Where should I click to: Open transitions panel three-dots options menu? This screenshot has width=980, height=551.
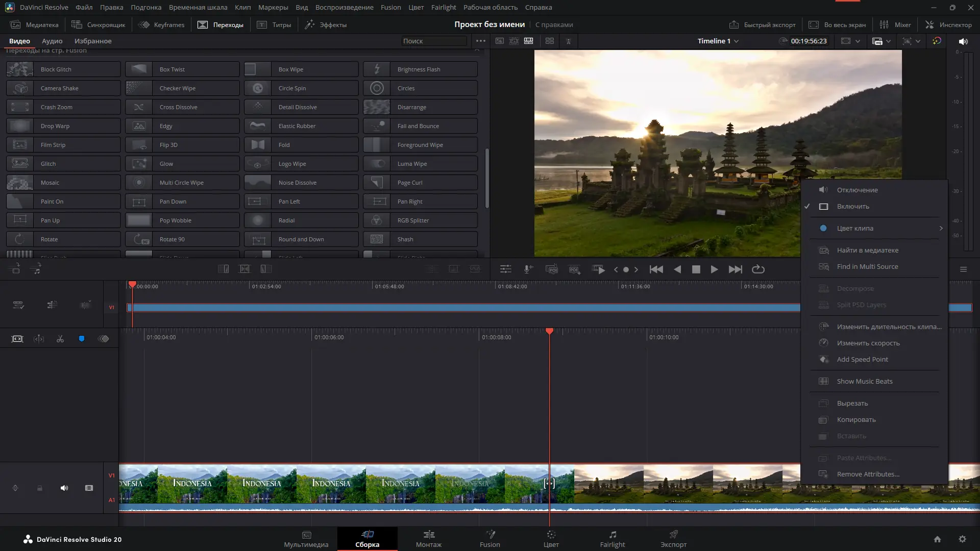click(x=480, y=41)
